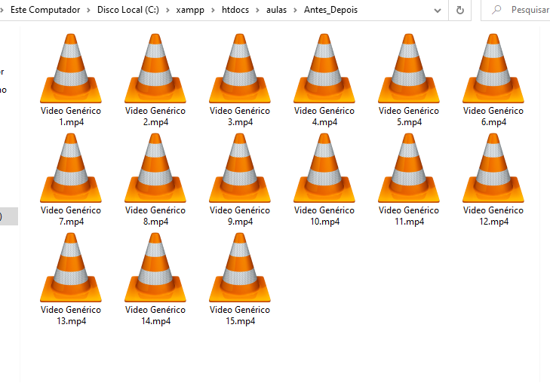Expand the chevron after Este Computador
The image size is (550, 392).
88,10
